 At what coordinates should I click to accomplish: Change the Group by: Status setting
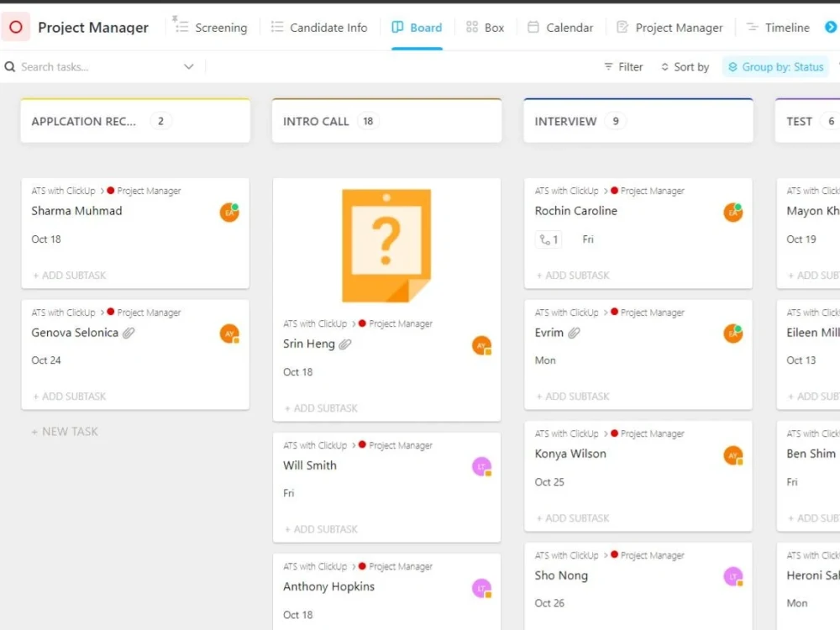click(x=775, y=66)
